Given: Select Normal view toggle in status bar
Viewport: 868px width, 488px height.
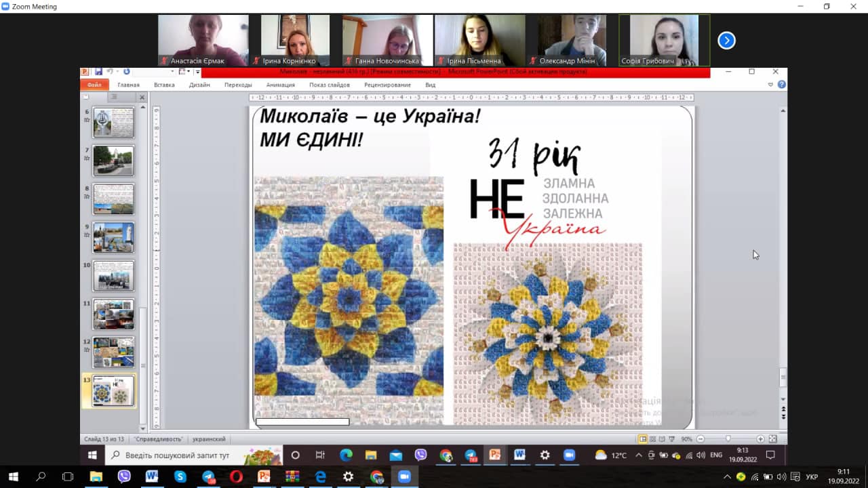Looking at the screenshot, I should click(x=643, y=439).
